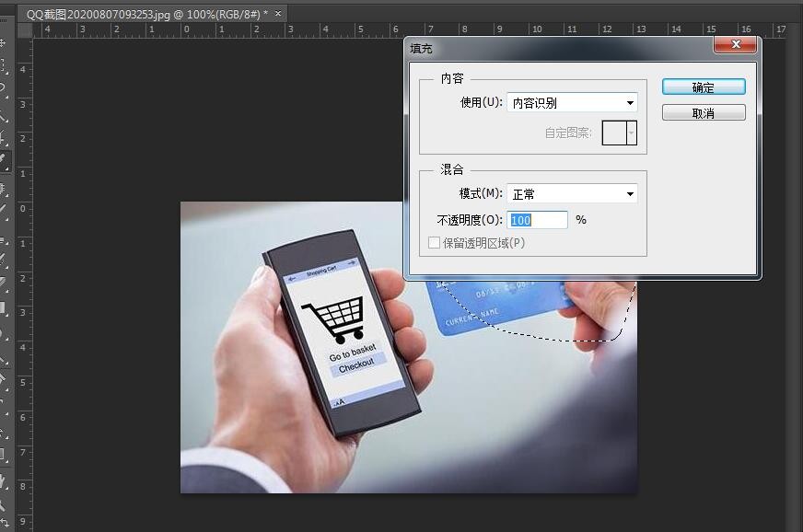Select the Rectangular Marquee tool

3,66
